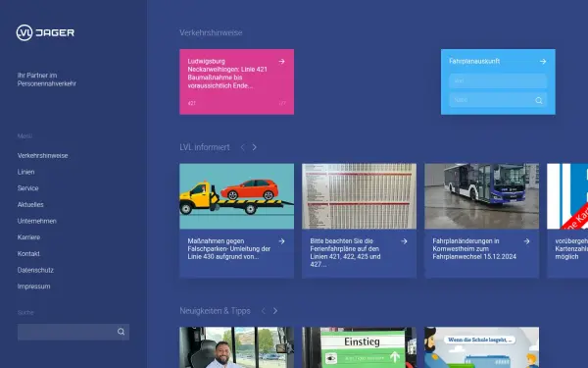This screenshot has width=588, height=368.
Task: Click the bus driver photo thumbnail
Action: 236,347
